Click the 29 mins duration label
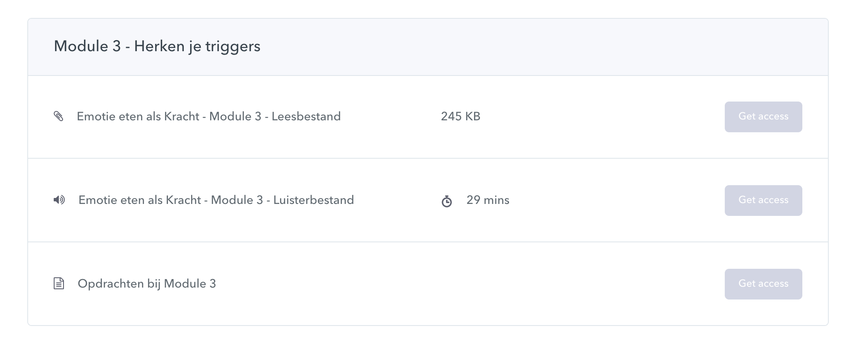The width and height of the screenshot is (868, 349). click(x=488, y=200)
